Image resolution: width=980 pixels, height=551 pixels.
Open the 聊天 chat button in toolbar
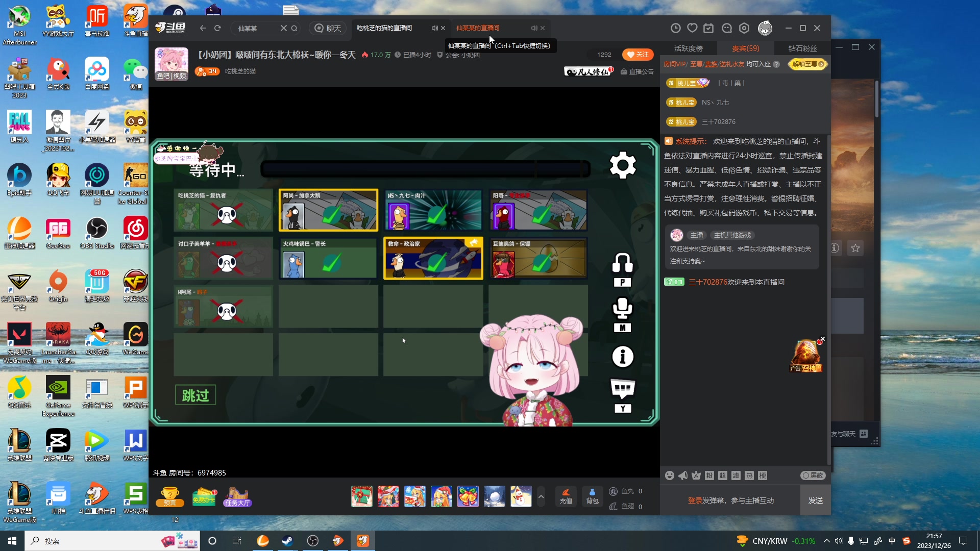point(328,28)
